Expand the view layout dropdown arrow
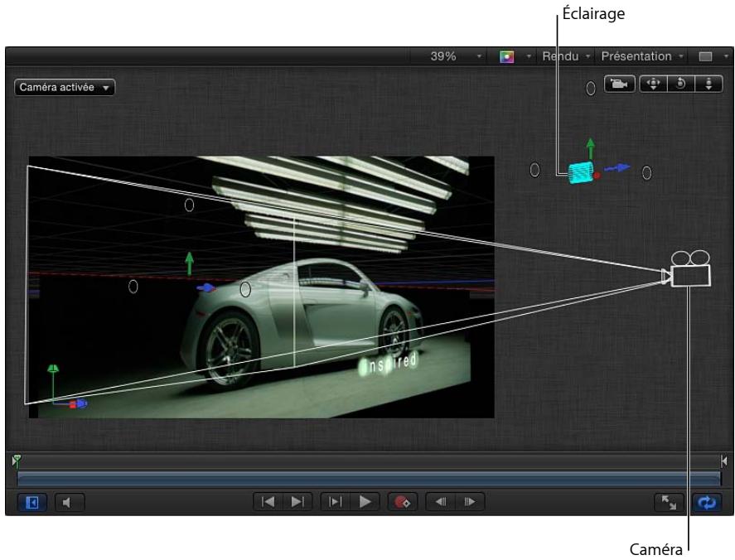The width and height of the screenshot is (735, 560). pos(726,56)
